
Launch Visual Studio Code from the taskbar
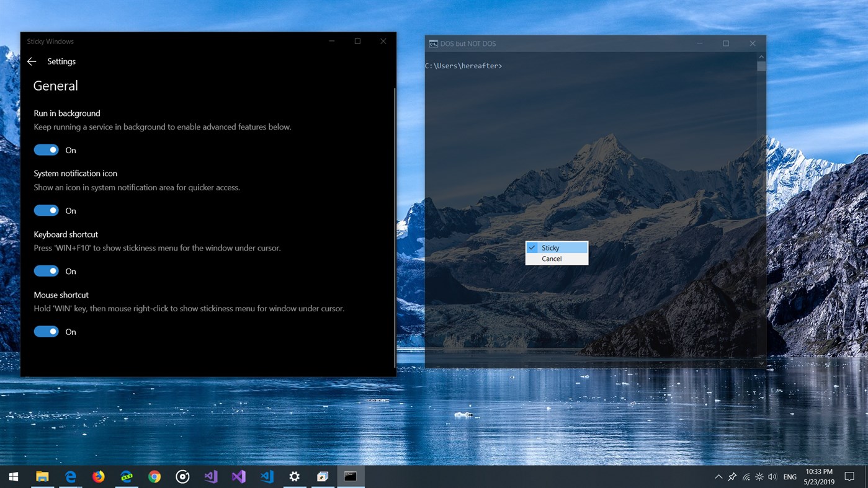266,476
